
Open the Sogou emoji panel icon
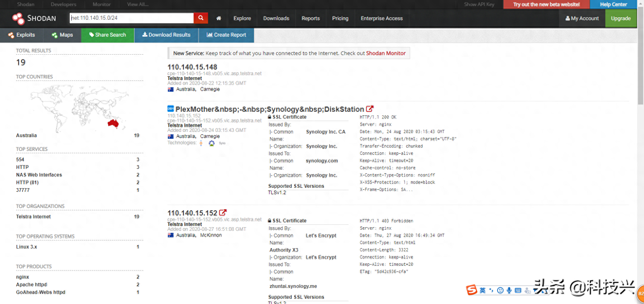pyautogui.click(x=500, y=290)
